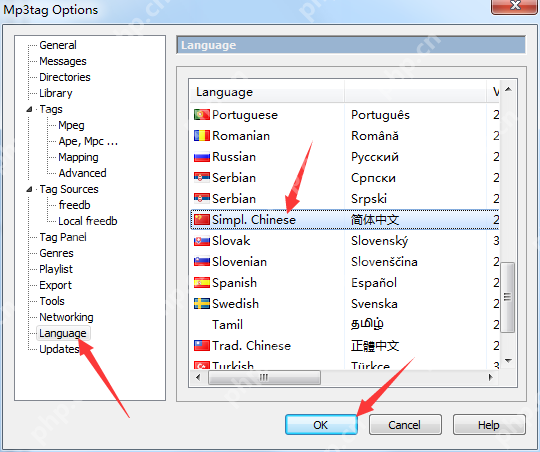Select the Portuguese language name
540x452 pixels.
245,115
